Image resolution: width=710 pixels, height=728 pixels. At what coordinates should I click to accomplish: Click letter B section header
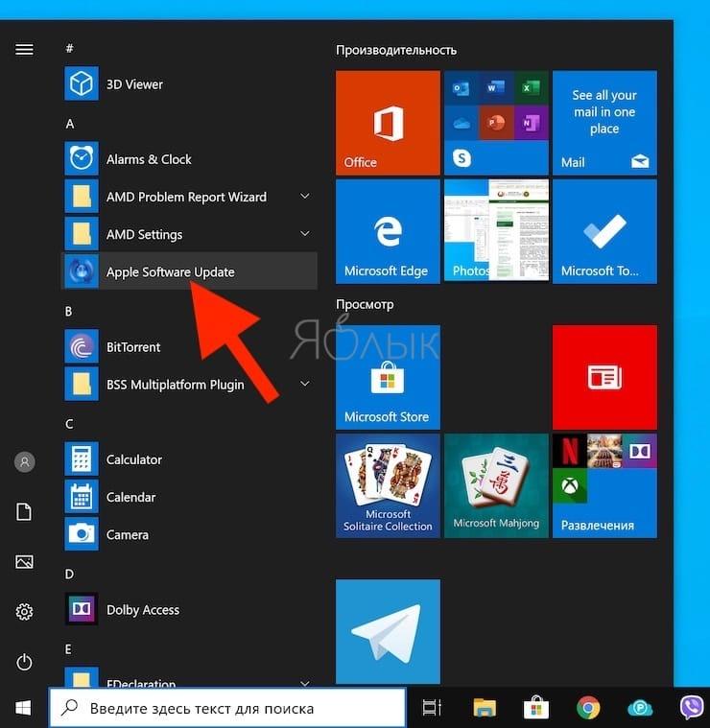[69, 311]
